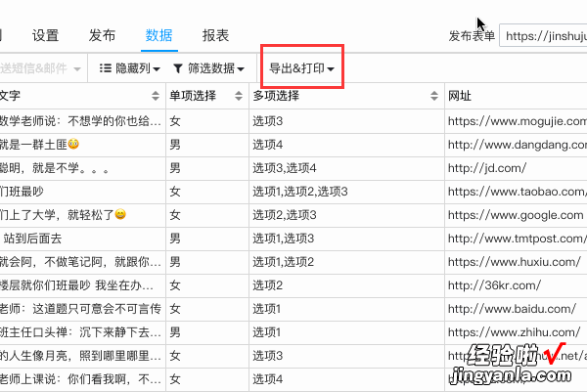
Task: Click 女 in the mogujie row
Action: point(175,121)
